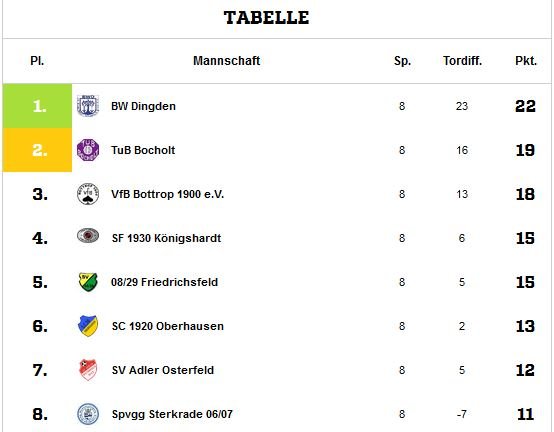Screen dimensions: 554x432
Task: Open the VfB Bottrop 1900 crest
Action: (88, 194)
